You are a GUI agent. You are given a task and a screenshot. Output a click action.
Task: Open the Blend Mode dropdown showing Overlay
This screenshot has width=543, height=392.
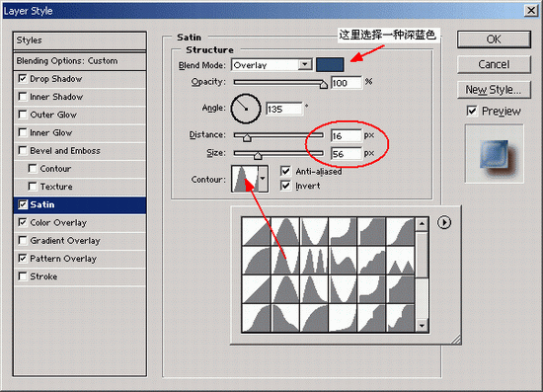click(x=271, y=65)
